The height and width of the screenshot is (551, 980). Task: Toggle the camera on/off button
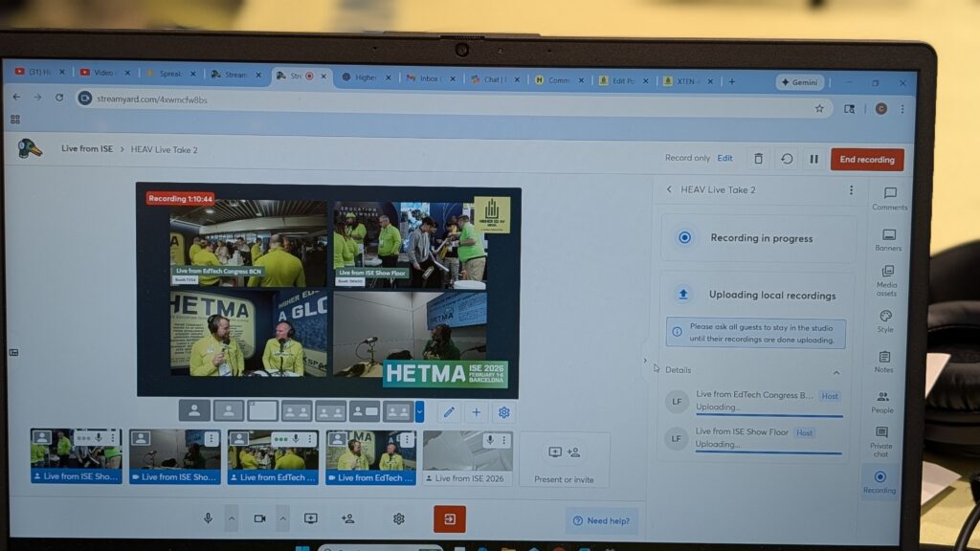click(259, 518)
